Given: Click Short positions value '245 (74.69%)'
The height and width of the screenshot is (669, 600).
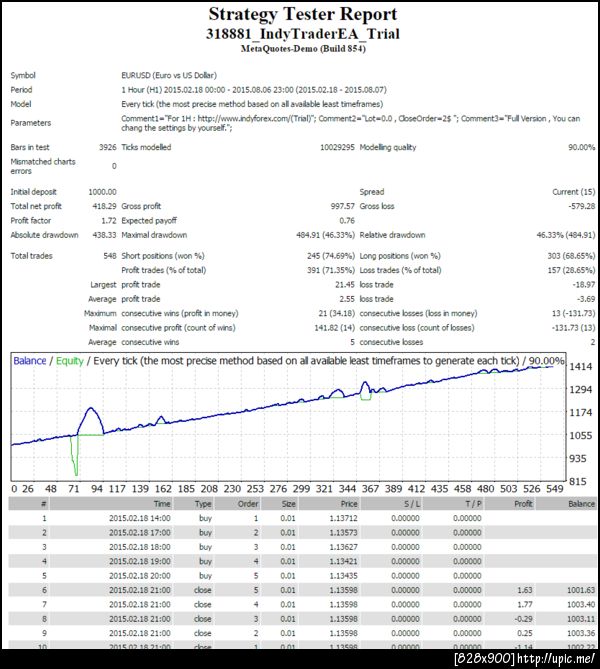Looking at the screenshot, I should pyautogui.click(x=331, y=256).
